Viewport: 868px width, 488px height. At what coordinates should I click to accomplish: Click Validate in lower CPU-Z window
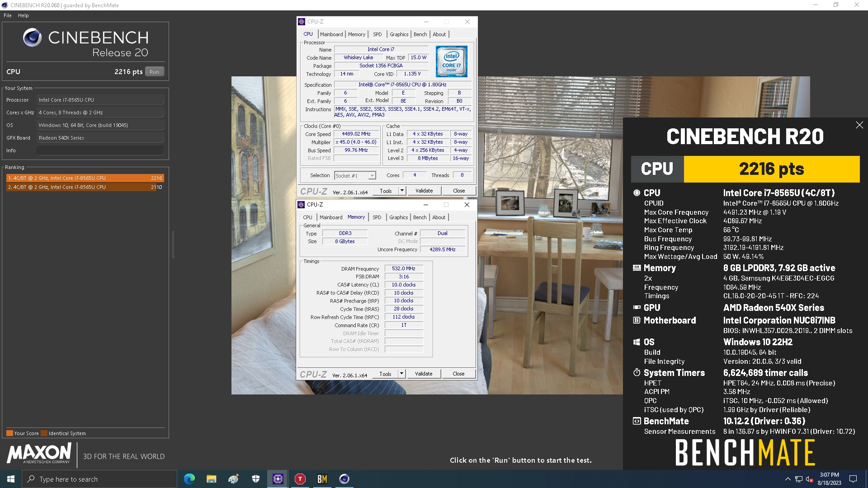coord(424,374)
